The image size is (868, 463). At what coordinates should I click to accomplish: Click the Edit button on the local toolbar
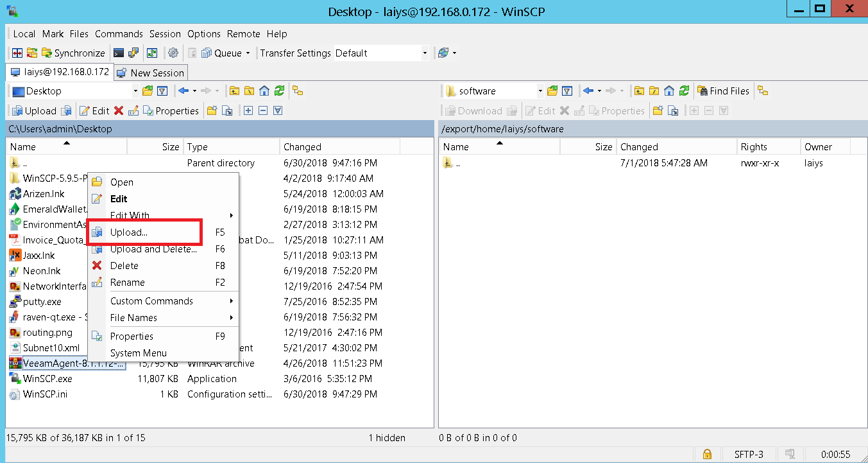[x=94, y=110]
